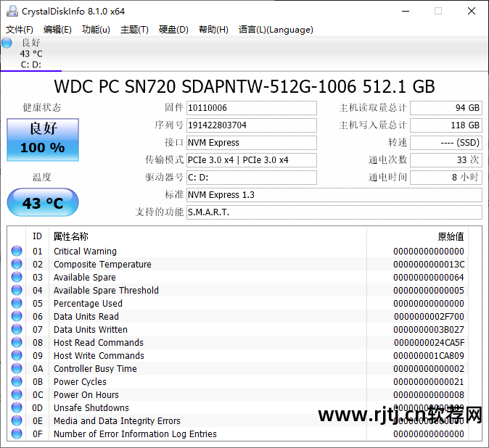Click raw value 00000000000021 for Power Cycles
The image size is (489, 448).
429,382
